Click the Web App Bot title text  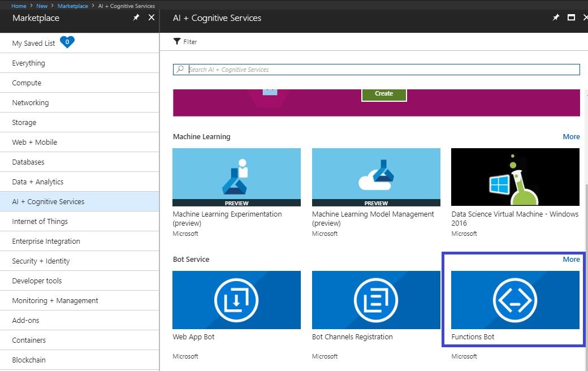[x=193, y=337]
